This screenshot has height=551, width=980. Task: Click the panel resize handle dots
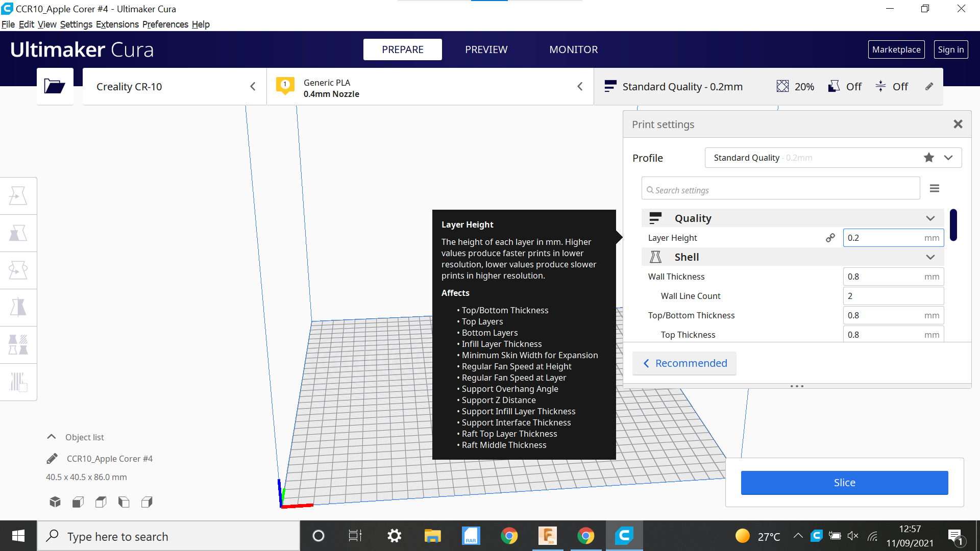[797, 386]
